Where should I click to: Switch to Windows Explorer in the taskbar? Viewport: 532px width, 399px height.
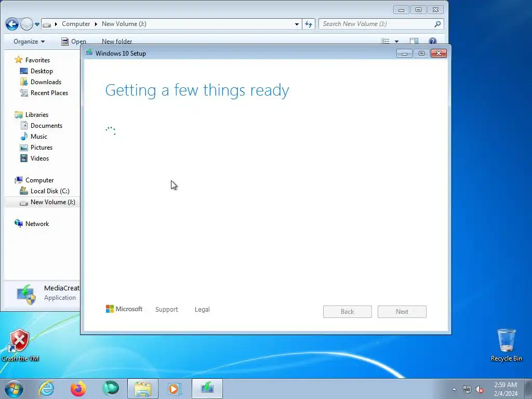[x=143, y=389]
